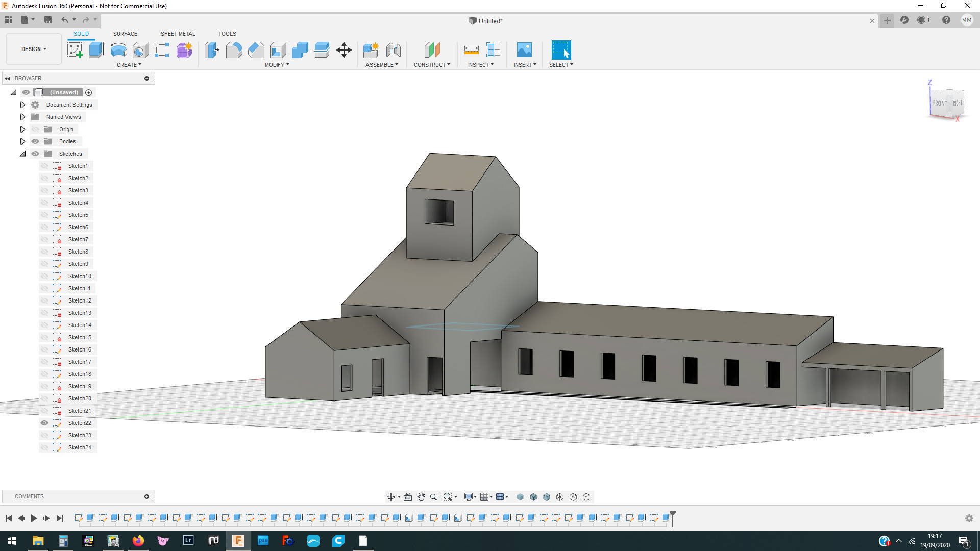Show Sketch10 using its eye icon
This screenshot has height=551, width=980.
pos(44,276)
